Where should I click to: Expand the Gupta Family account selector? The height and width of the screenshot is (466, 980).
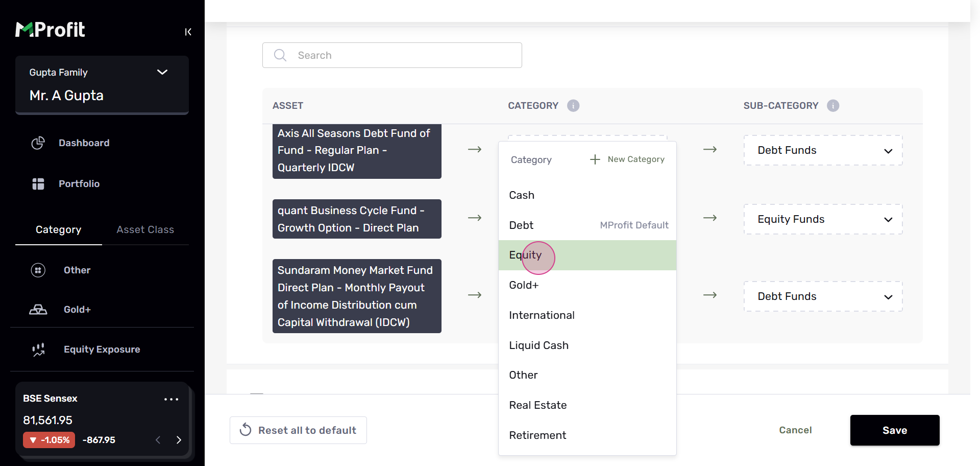(162, 72)
